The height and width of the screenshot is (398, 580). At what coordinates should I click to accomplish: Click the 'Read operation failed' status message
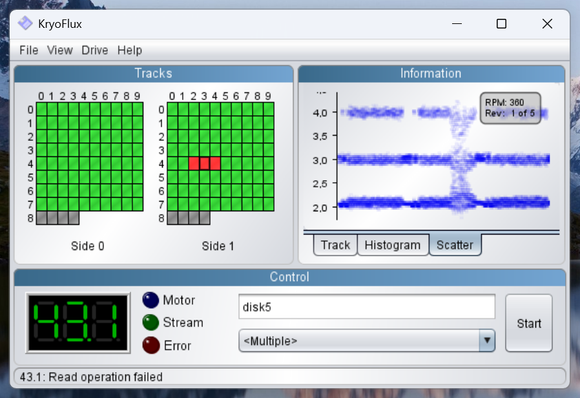click(x=106, y=377)
